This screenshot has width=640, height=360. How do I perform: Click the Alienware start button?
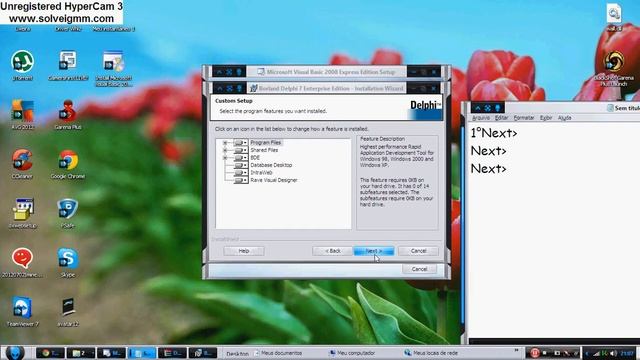pyautogui.click(x=15, y=353)
